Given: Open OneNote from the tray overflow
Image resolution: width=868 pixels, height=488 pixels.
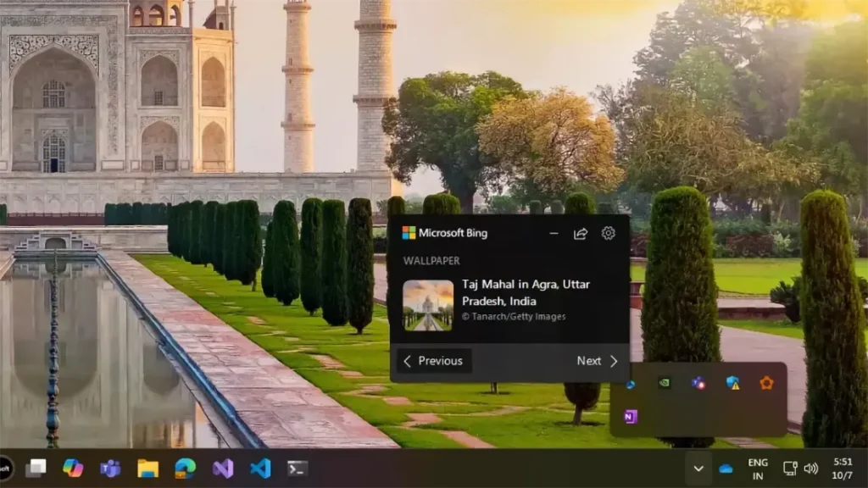Looking at the screenshot, I should pos(630,414).
